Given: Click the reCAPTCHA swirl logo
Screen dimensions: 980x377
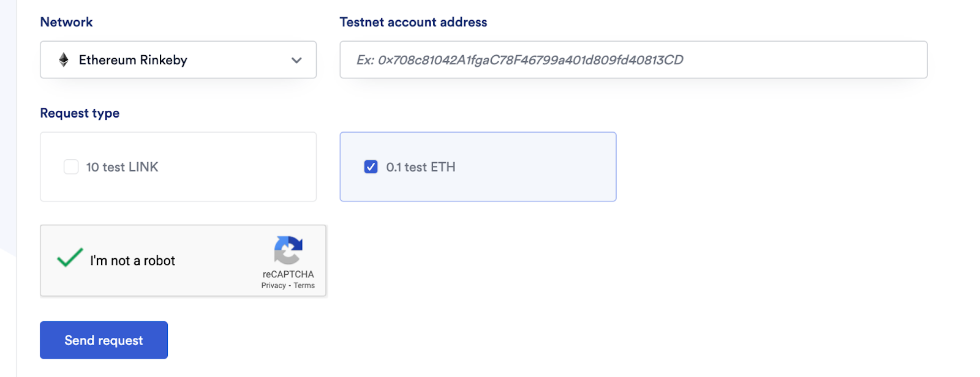Looking at the screenshot, I should (288, 250).
